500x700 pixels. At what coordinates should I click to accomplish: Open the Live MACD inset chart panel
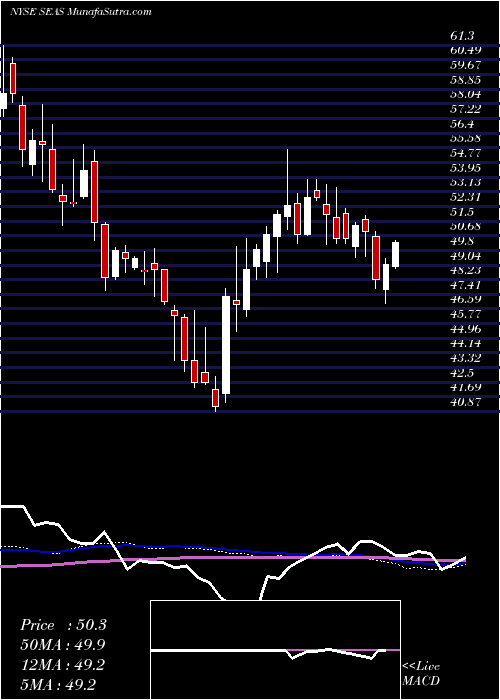click(x=275, y=650)
